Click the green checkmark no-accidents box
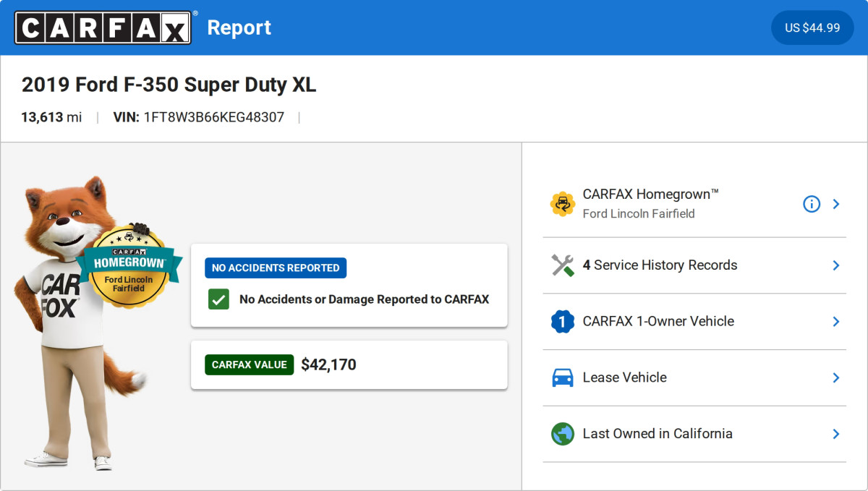The height and width of the screenshot is (491, 868). click(x=218, y=299)
